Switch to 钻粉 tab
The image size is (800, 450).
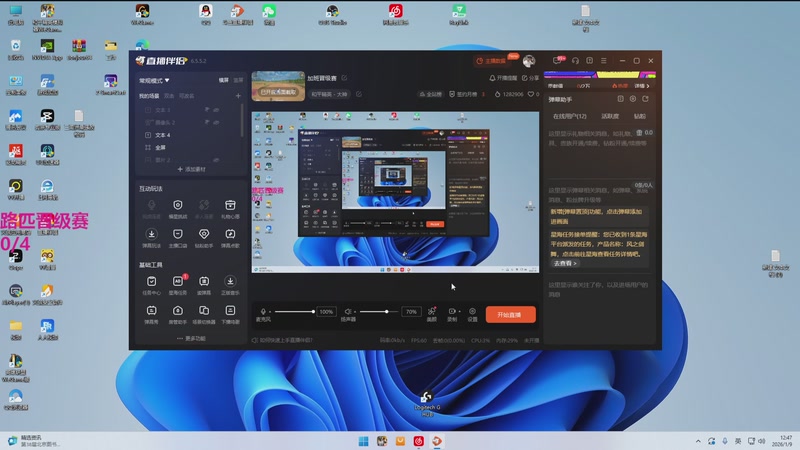tap(639, 116)
